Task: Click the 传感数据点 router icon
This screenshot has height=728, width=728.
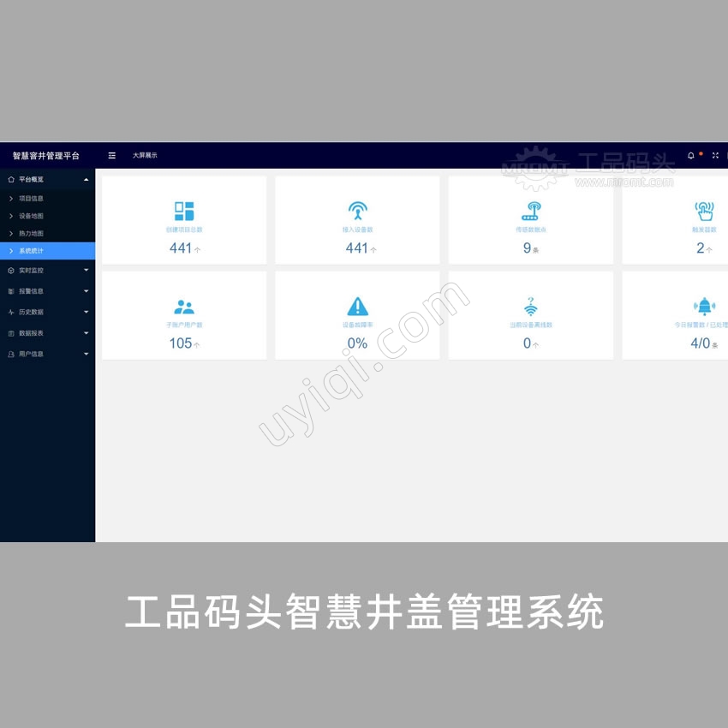Action: pos(531,211)
